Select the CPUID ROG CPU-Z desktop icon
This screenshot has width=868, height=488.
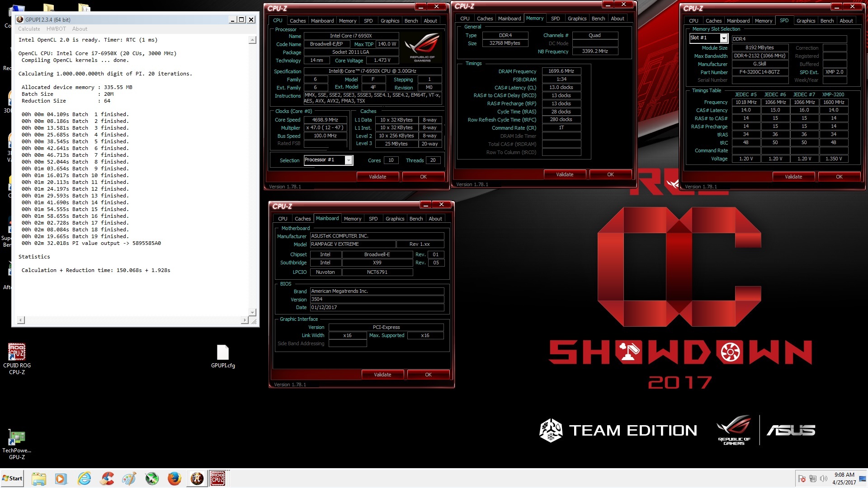pyautogui.click(x=17, y=359)
